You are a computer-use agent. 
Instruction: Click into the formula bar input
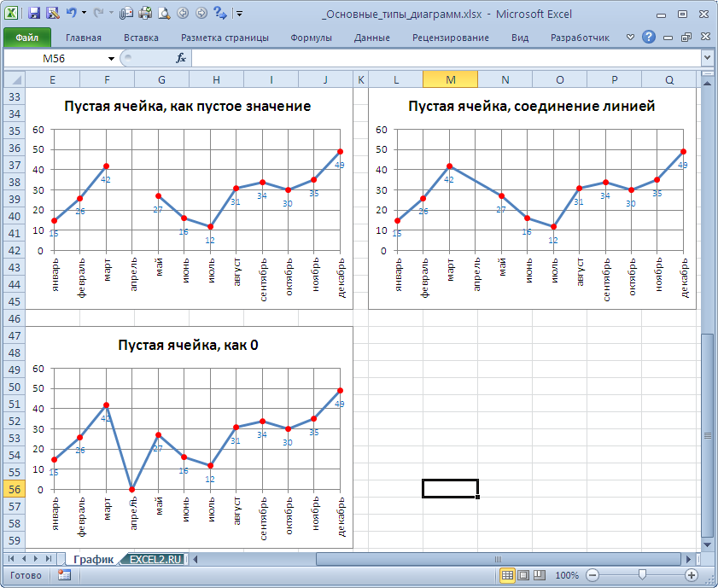point(447,58)
